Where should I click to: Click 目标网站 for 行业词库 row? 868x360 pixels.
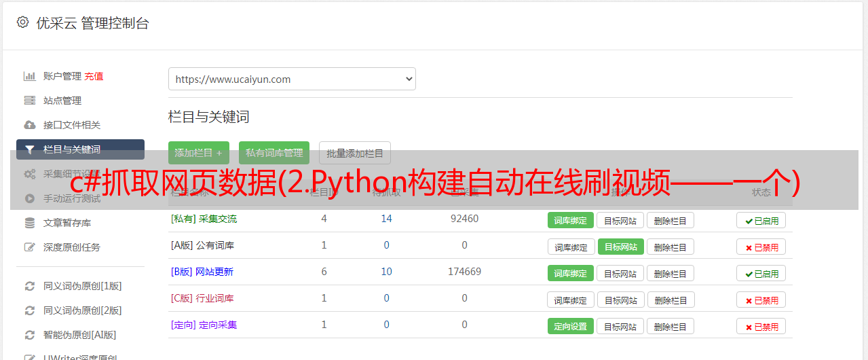point(621,300)
